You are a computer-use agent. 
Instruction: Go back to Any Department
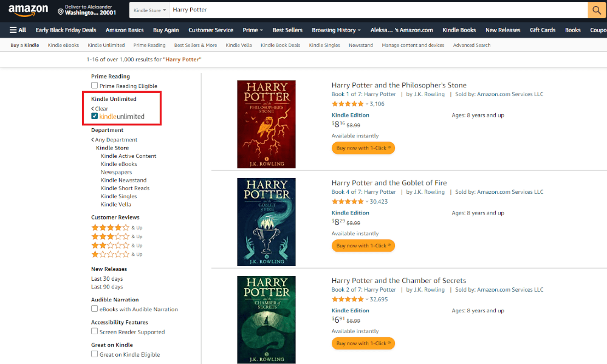coord(114,140)
